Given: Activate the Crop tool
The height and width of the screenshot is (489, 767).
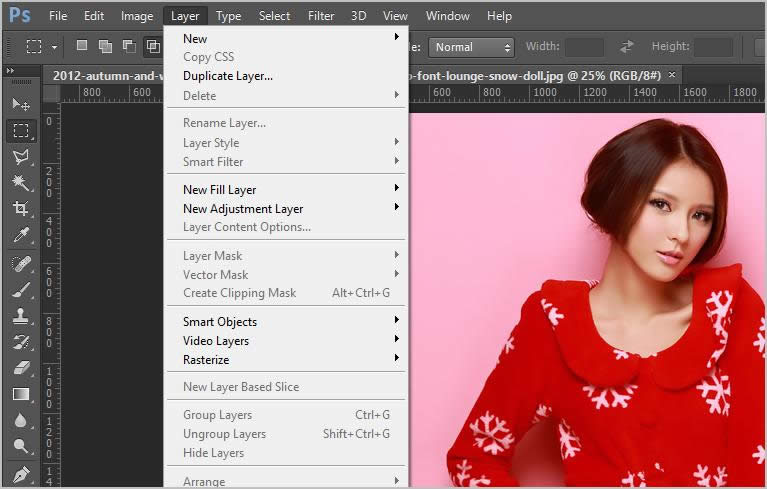Looking at the screenshot, I should [20, 209].
